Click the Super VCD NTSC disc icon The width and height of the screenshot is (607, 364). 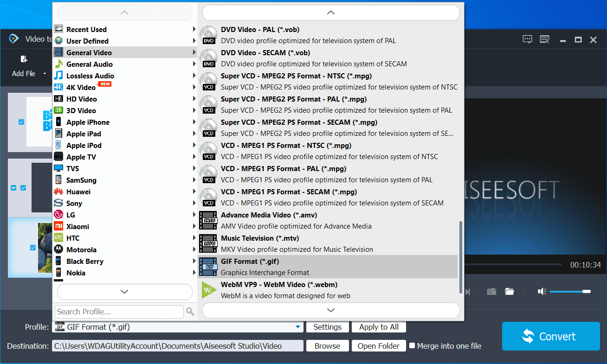pyautogui.click(x=209, y=82)
